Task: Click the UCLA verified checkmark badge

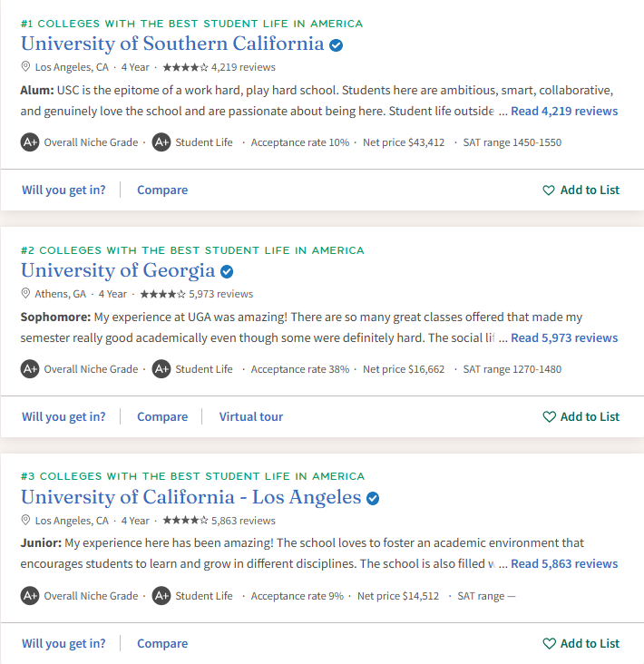Action: click(373, 498)
